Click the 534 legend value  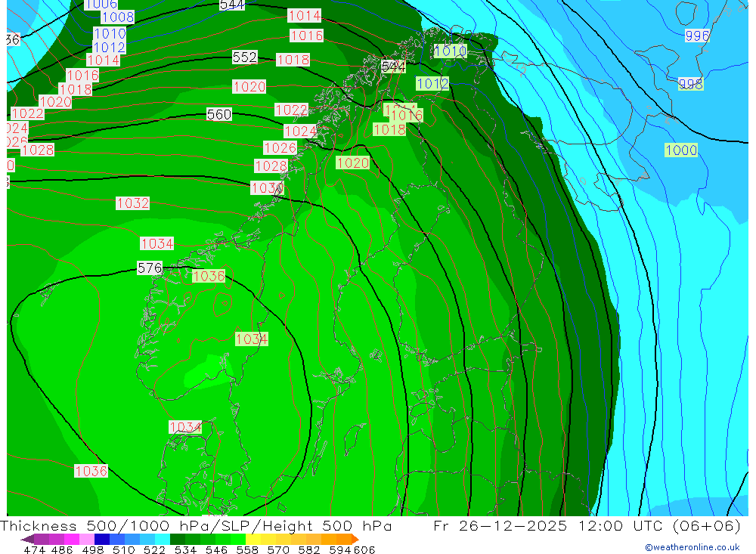point(186,549)
